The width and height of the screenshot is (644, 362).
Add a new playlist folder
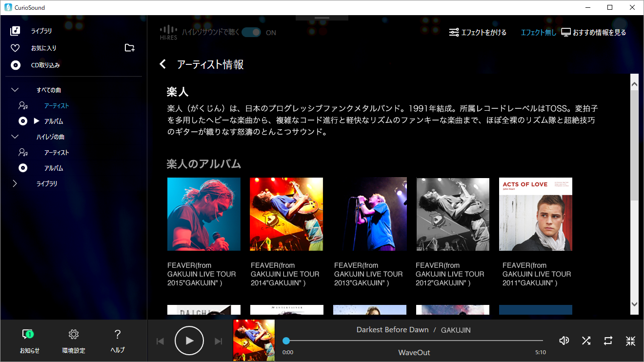click(x=129, y=48)
